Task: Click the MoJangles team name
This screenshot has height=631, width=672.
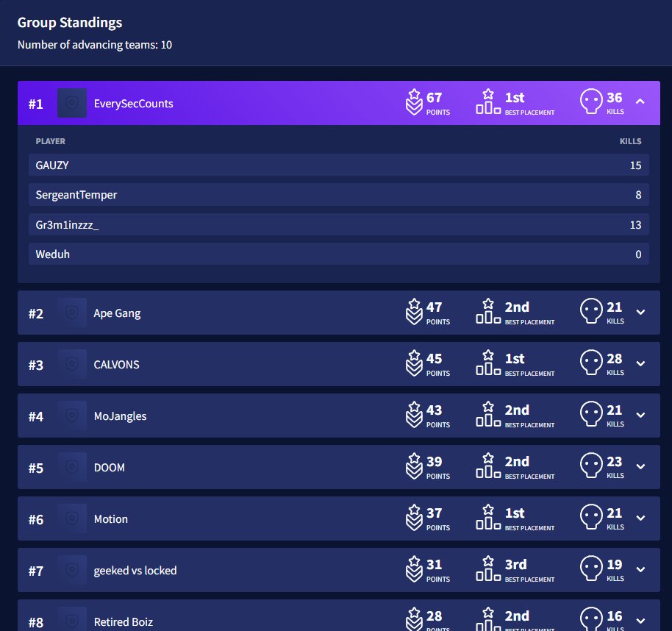Action: click(x=120, y=416)
